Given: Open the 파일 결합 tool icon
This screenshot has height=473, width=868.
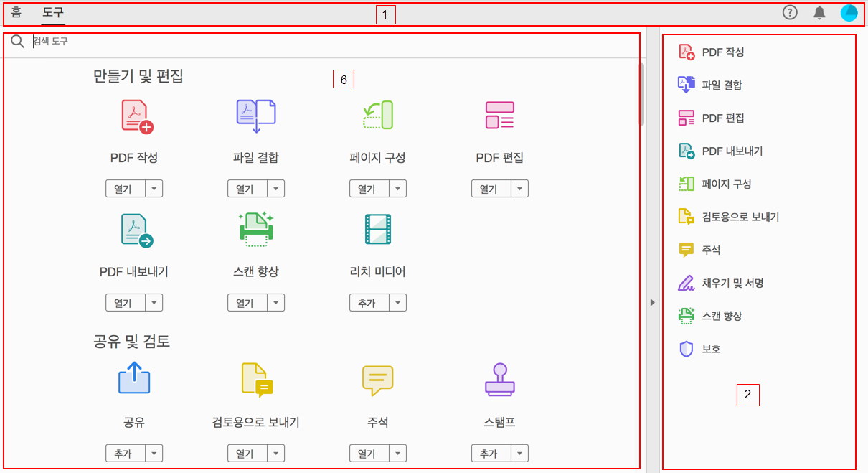Looking at the screenshot, I should (x=255, y=116).
